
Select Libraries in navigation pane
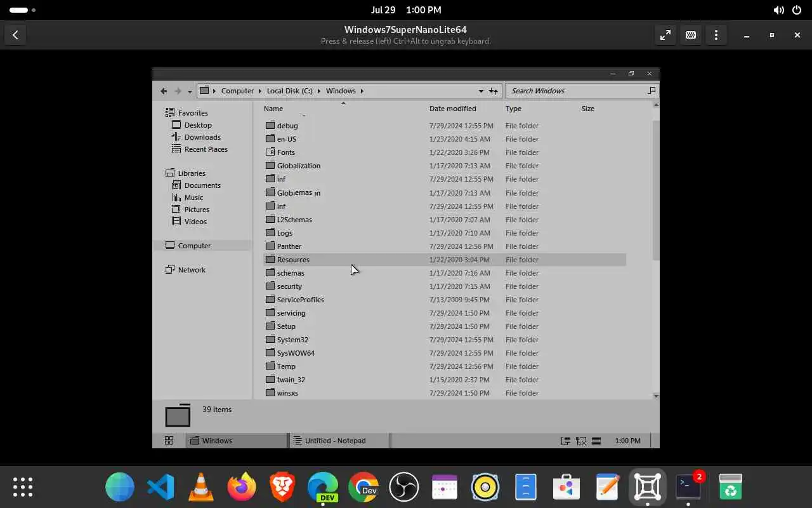(x=192, y=173)
